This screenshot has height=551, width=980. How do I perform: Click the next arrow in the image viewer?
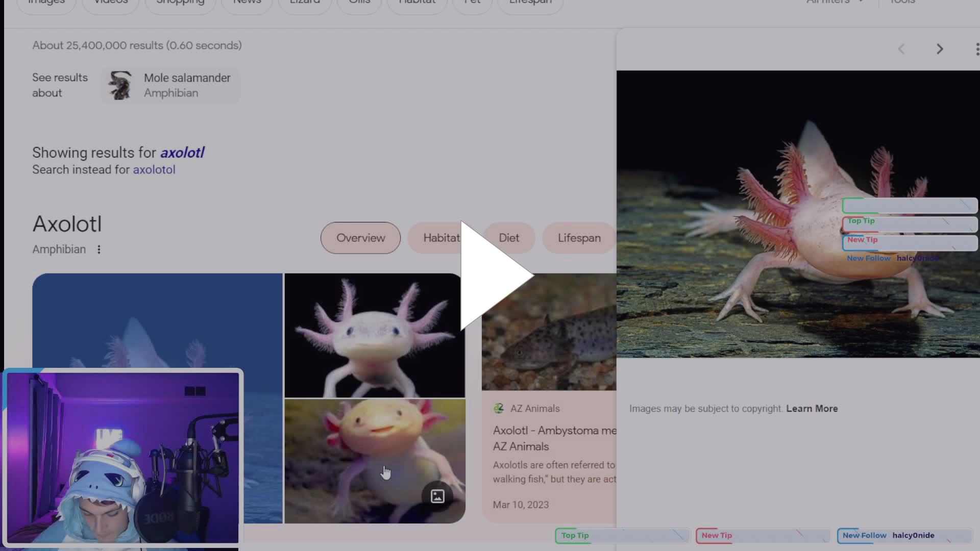[940, 49]
